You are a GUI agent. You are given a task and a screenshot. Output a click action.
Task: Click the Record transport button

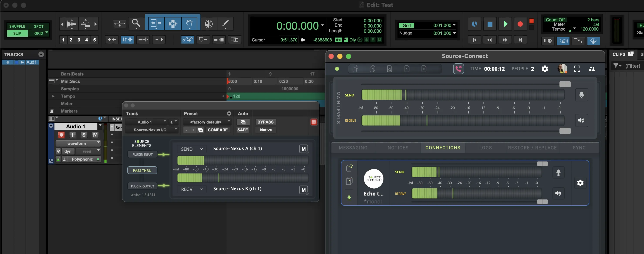pos(520,24)
